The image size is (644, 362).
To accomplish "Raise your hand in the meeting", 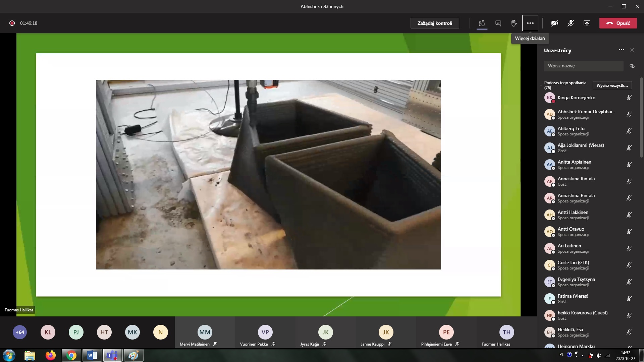I will tap(514, 23).
